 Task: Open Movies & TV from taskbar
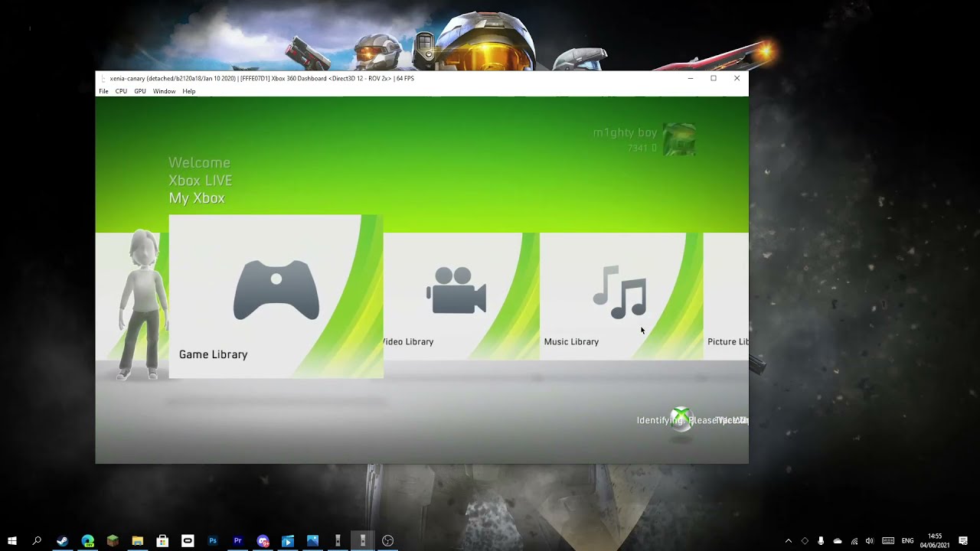coord(288,541)
